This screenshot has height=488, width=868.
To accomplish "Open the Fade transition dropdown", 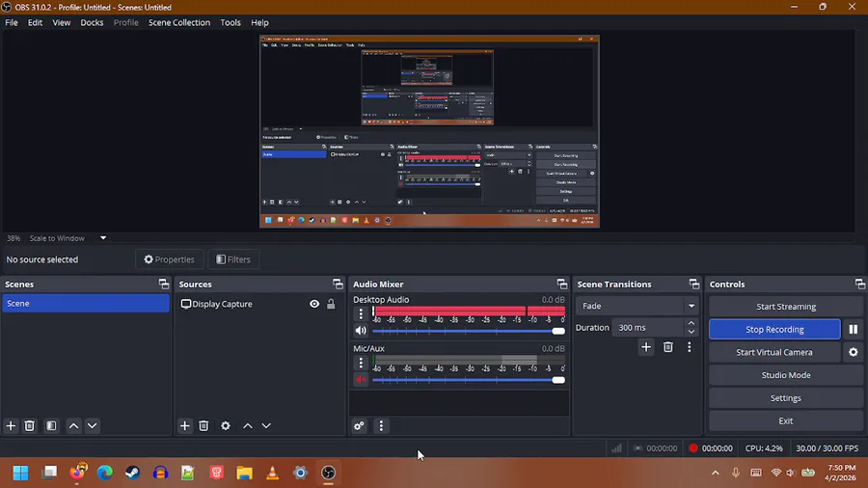I will [x=637, y=306].
